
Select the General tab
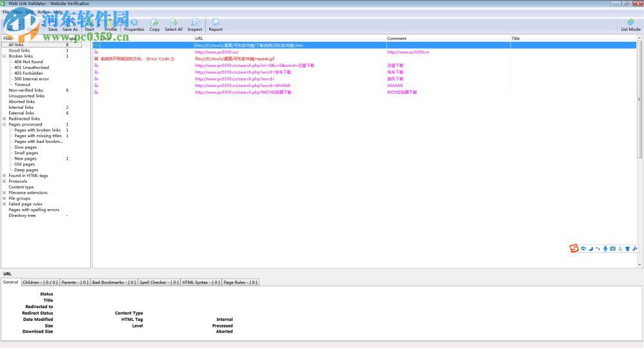coord(11,282)
